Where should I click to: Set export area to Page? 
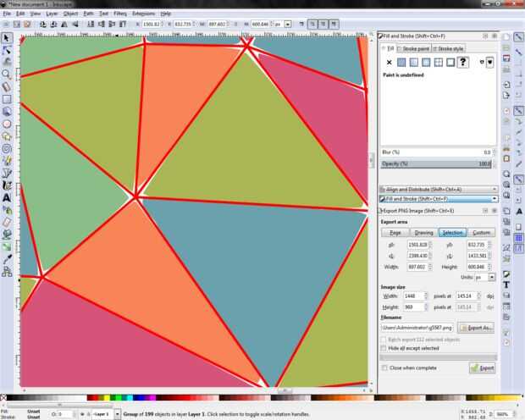(395, 233)
